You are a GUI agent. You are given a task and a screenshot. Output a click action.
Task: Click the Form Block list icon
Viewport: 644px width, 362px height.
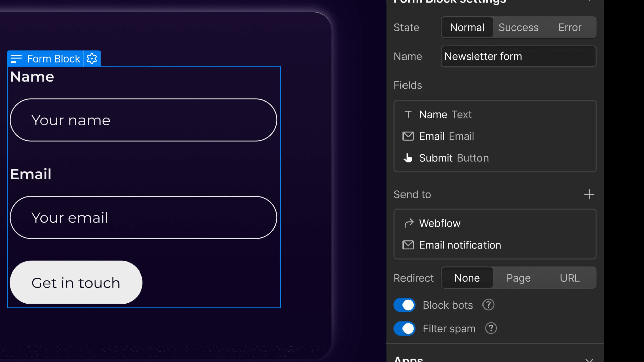pyautogui.click(x=16, y=59)
